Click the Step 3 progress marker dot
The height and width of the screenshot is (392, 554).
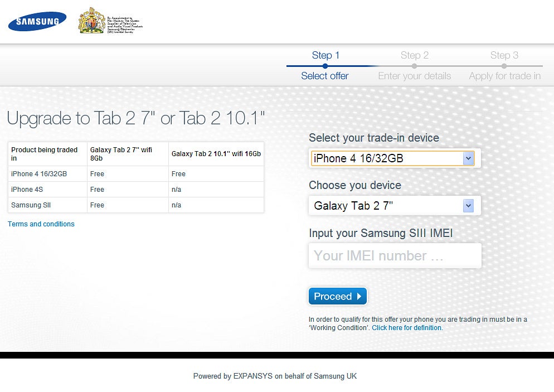[x=504, y=66]
